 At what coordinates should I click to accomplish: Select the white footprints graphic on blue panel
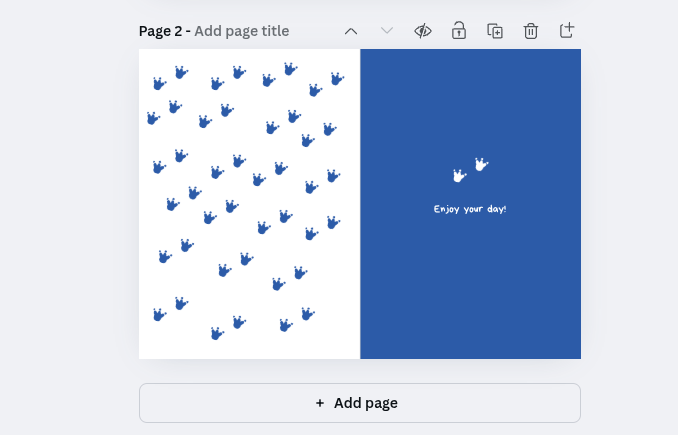click(x=470, y=170)
